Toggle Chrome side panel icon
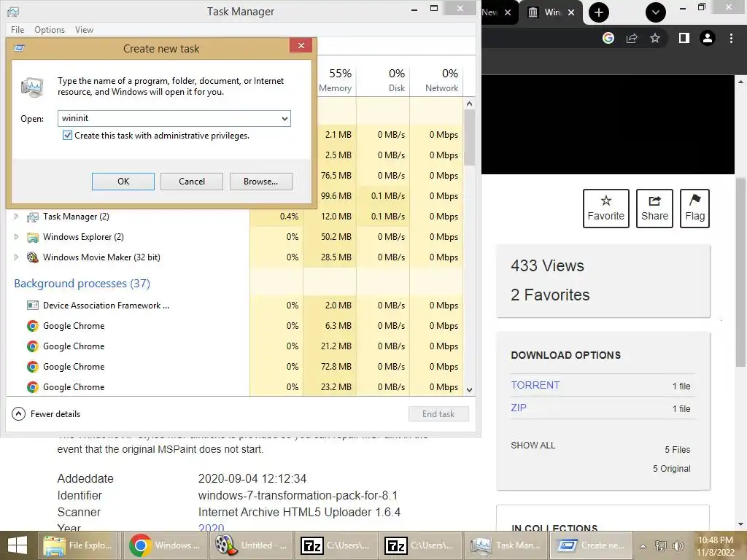 click(684, 38)
